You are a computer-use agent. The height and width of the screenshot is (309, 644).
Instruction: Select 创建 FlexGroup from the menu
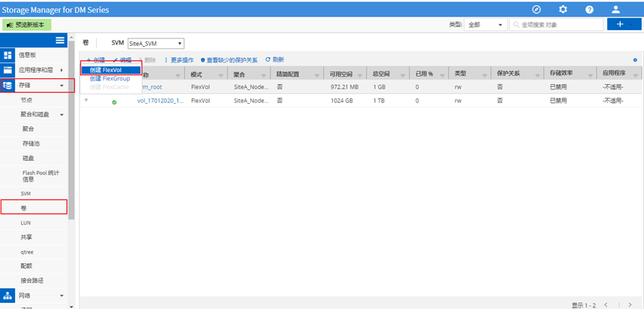click(x=110, y=78)
